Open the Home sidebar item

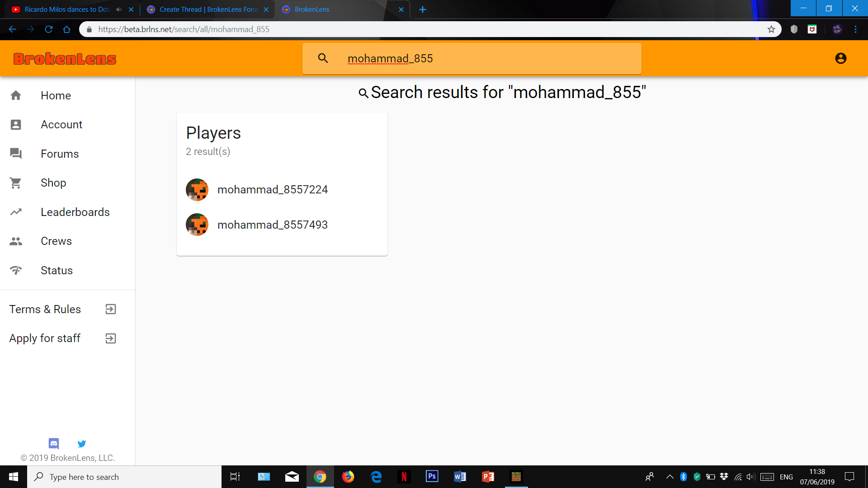coord(67,95)
